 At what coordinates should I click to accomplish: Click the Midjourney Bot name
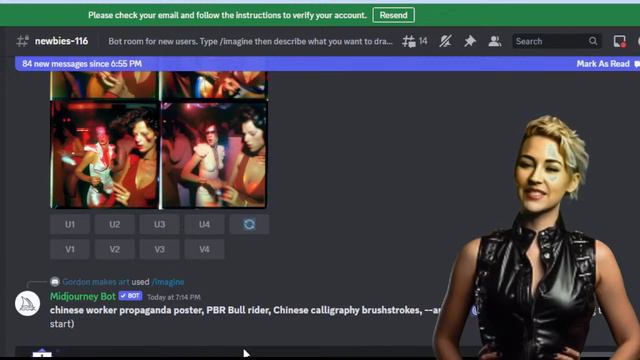[82, 296]
